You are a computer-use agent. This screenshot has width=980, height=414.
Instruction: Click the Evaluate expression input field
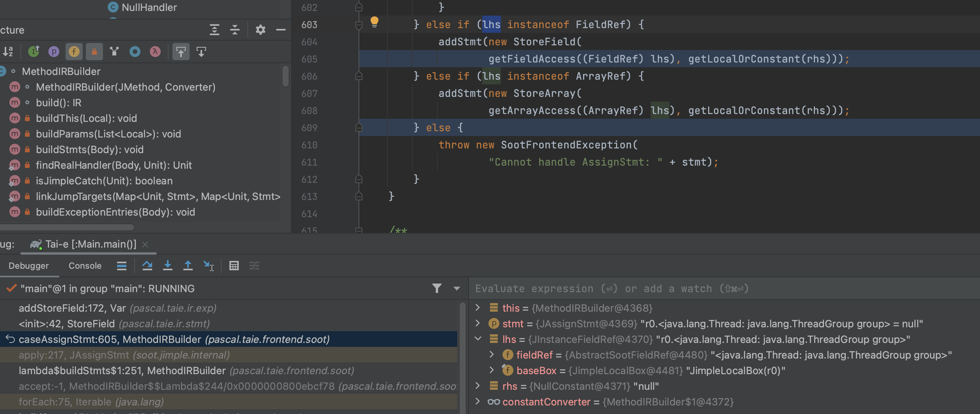point(724,289)
